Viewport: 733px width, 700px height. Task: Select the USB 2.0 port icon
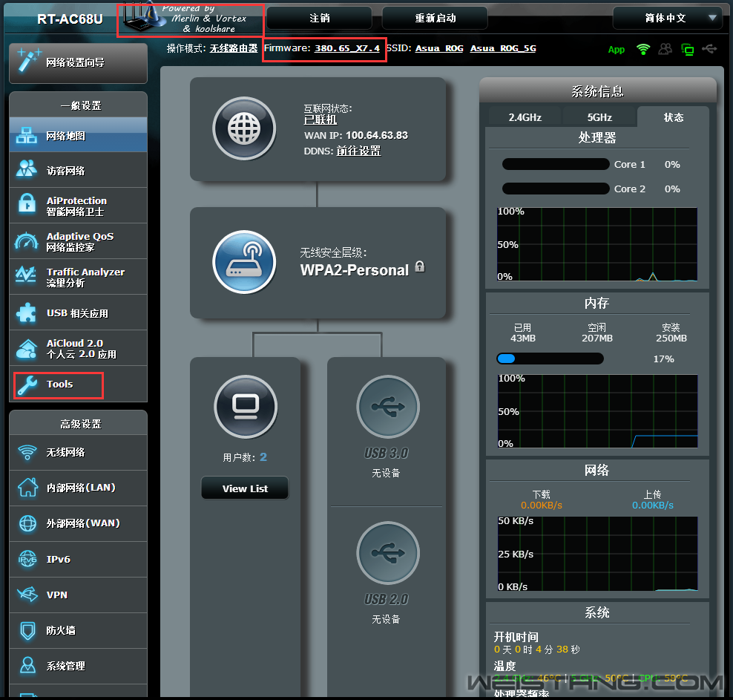point(388,553)
